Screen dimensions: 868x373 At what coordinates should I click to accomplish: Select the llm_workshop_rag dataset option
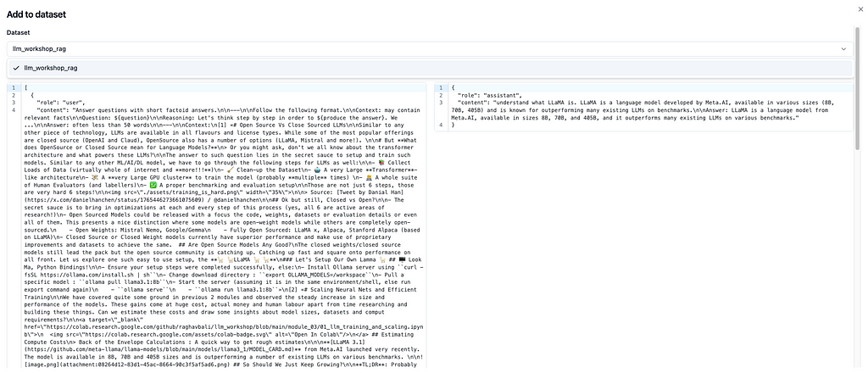tap(430, 68)
